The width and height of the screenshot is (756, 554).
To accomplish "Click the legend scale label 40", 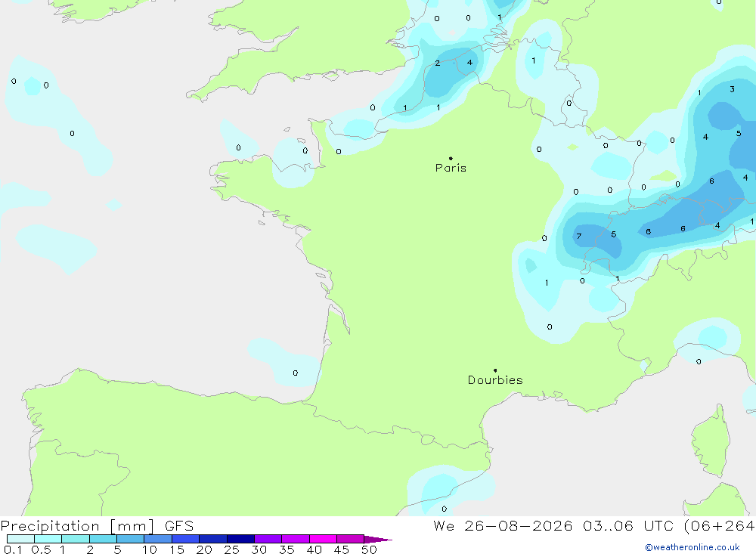I will [314, 549].
